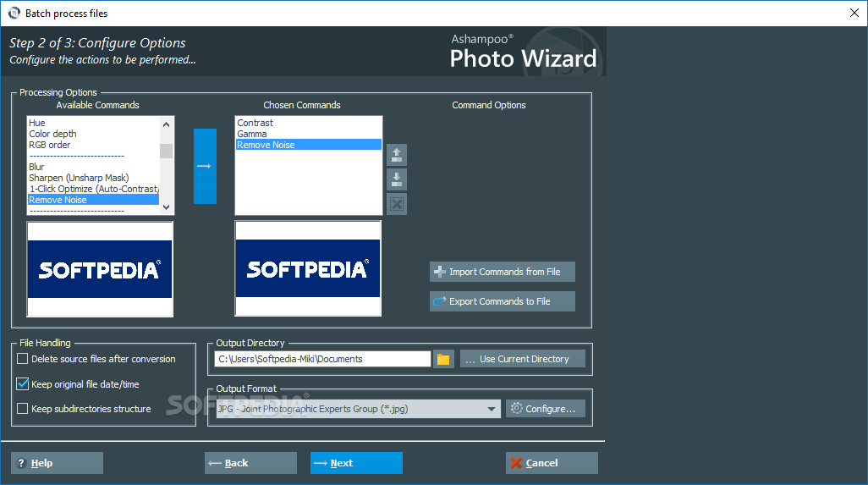Viewport: 868px width, 485px height.
Task: Select Gamma in Chosen Commands
Action: coord(308,134)
